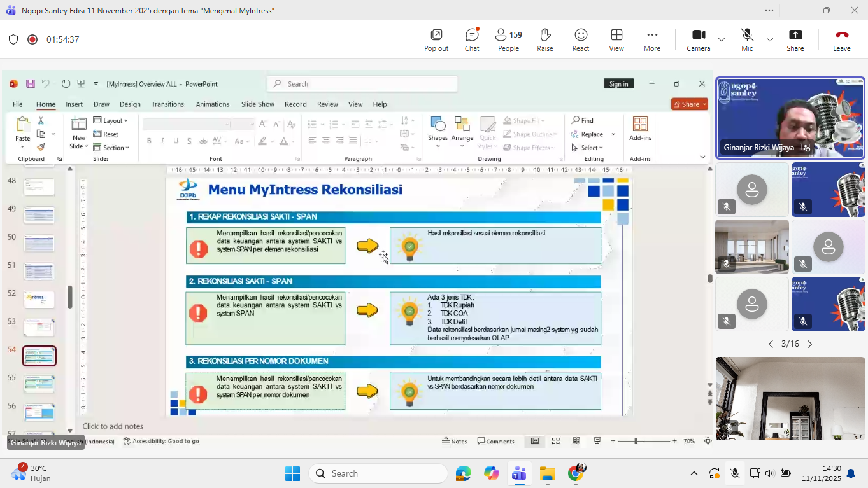Toggle the Camera on
Screen dimensions: 868x488
coord(699,39)
